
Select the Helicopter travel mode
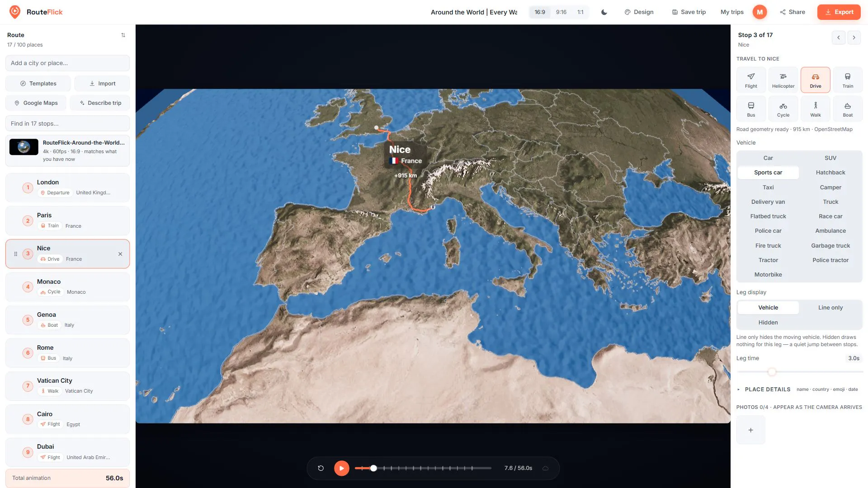(783, 80)
